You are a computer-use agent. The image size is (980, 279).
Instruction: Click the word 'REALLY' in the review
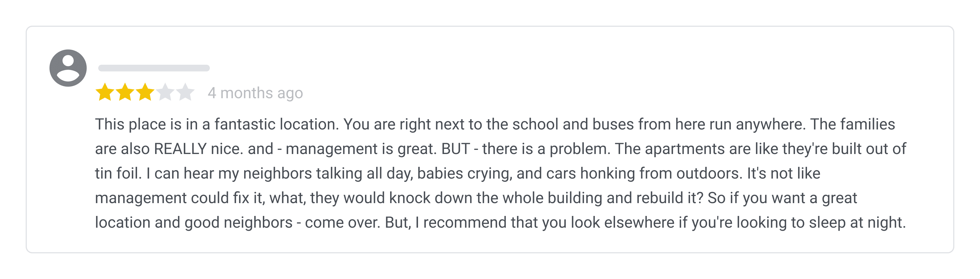point(180,149)
